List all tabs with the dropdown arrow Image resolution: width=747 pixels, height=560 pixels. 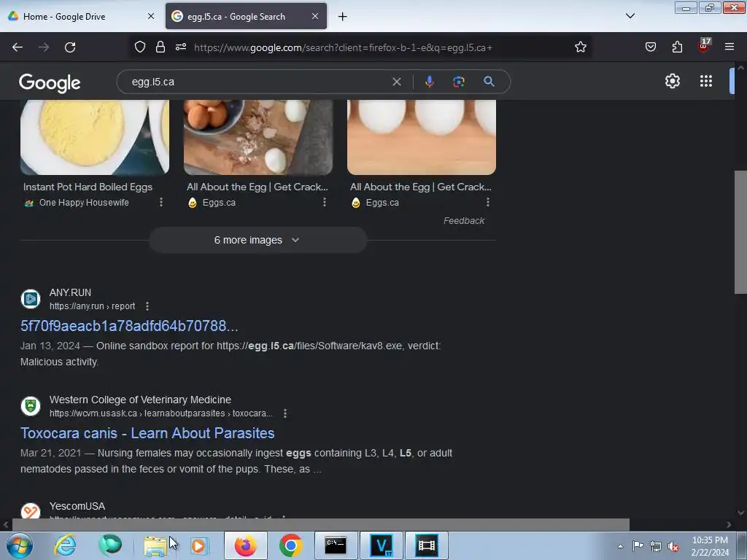630,16
